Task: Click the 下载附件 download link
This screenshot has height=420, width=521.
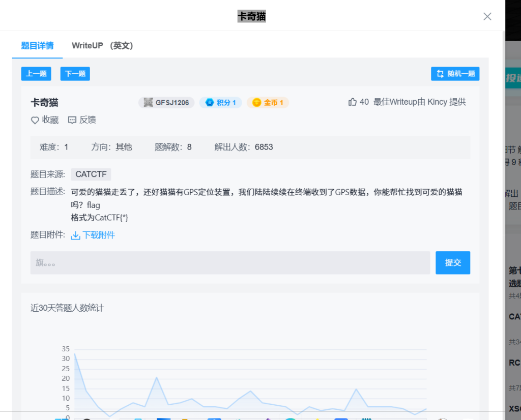Action: pyautogui.click(x=99, y=235)
